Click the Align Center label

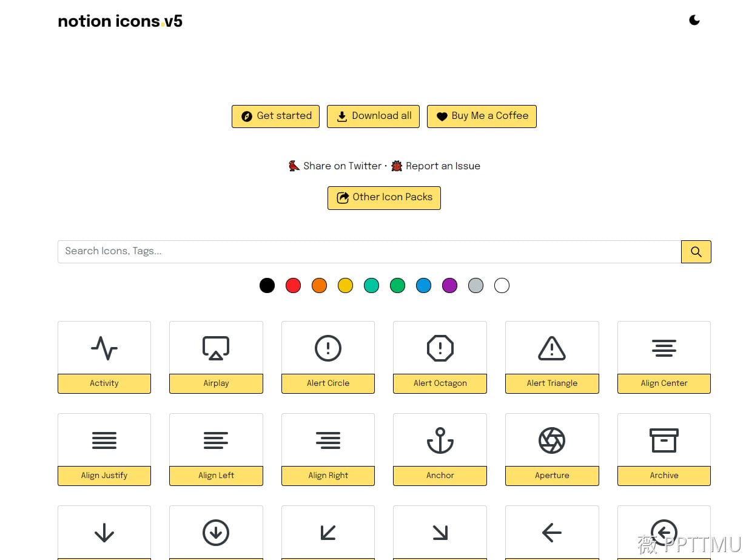point(664,383)
